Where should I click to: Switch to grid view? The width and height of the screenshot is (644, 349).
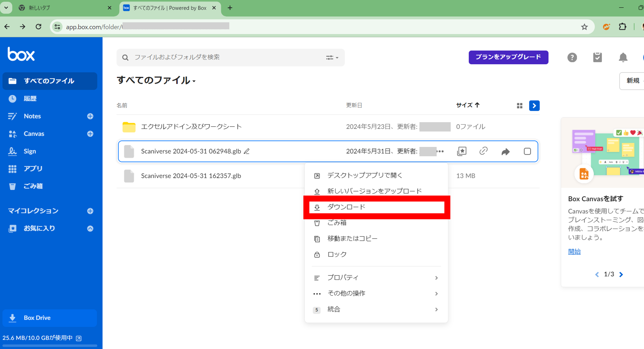pyautogui.click(x=520, y=106)
